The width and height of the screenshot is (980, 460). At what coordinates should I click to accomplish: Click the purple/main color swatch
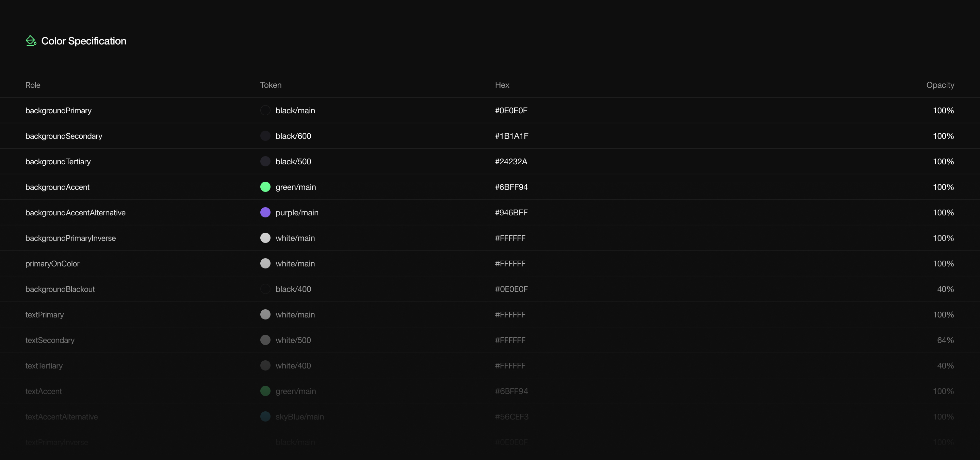click(x=265, y=212)
